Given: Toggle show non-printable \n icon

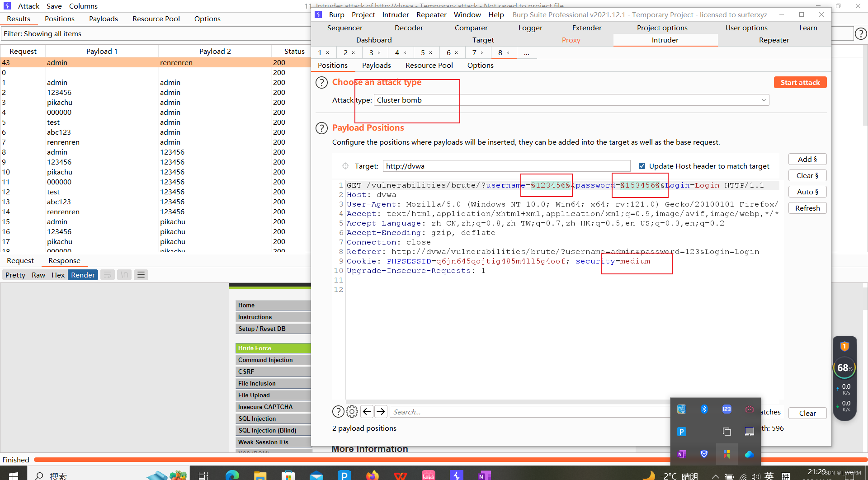Looking at the screenshot, I should [x=124, y=275].
